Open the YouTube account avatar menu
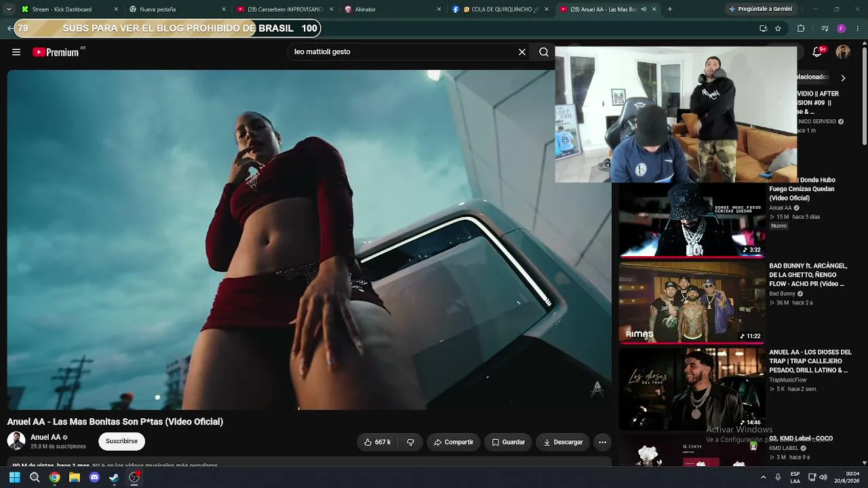Screen dimensions: 868x488 click(843, 52)
